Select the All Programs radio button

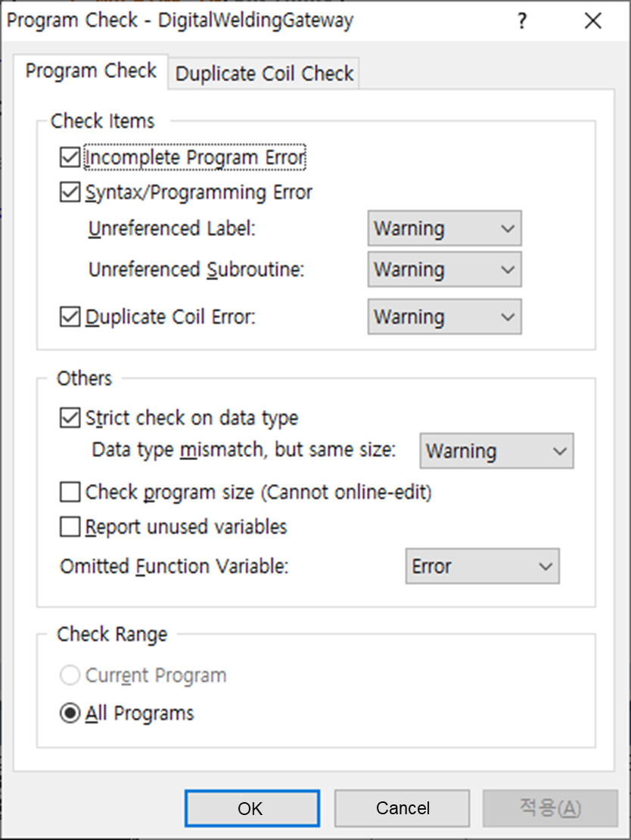[x=70, y=714]
